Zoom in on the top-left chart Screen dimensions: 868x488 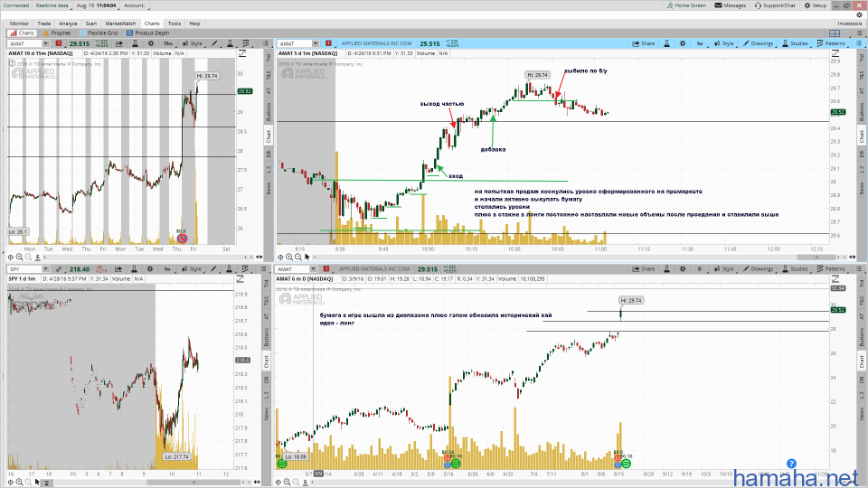click(19, 257)
